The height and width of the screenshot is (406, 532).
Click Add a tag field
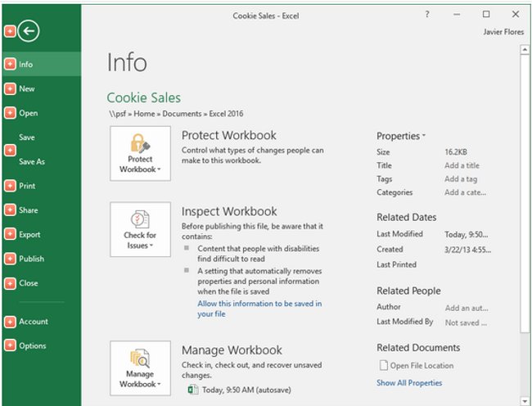461,179
